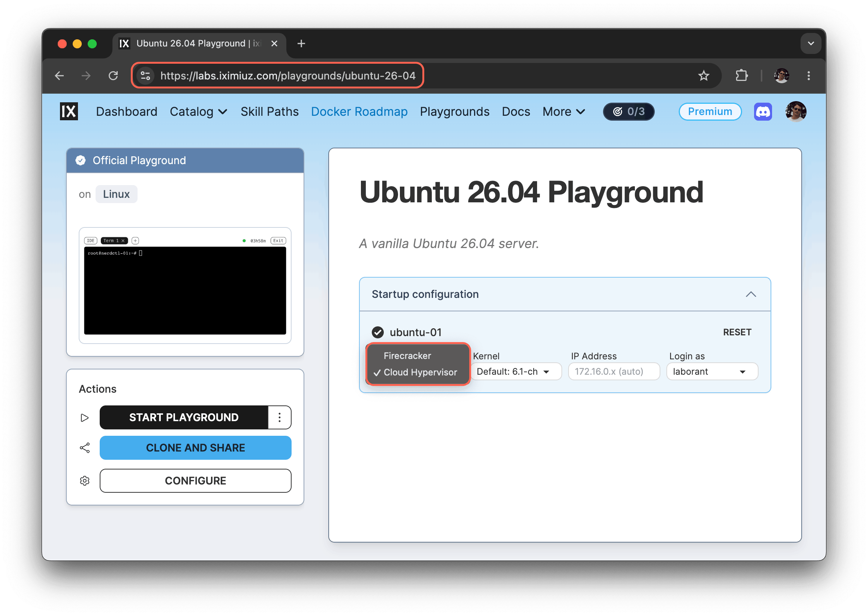Open Docs page
868x616 pixels.
click(516, 112)
